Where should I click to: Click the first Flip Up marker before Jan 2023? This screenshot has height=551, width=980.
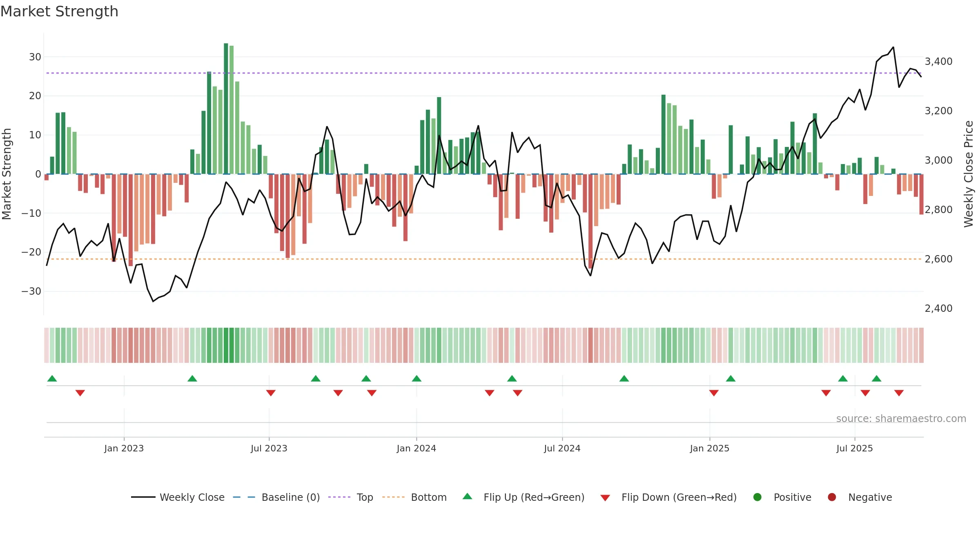[52, 378]
